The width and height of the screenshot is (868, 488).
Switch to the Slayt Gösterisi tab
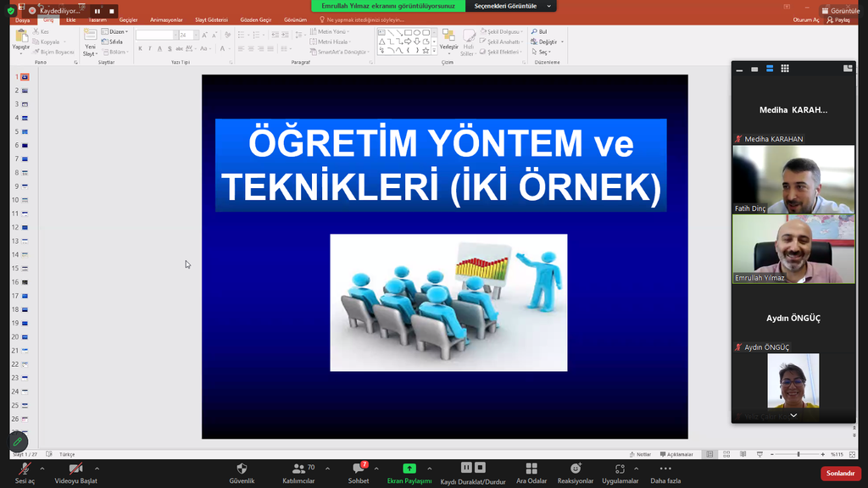click(x=211, y=19)
